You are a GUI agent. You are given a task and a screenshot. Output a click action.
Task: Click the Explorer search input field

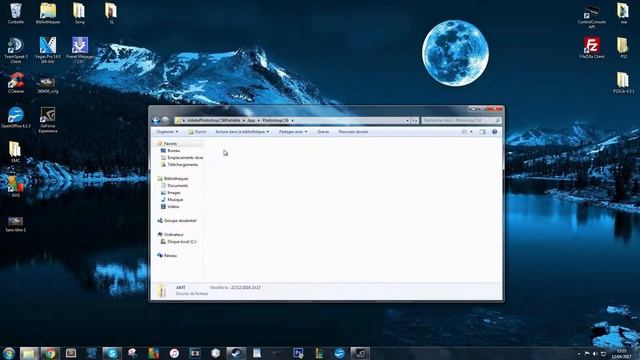[461, 120]
